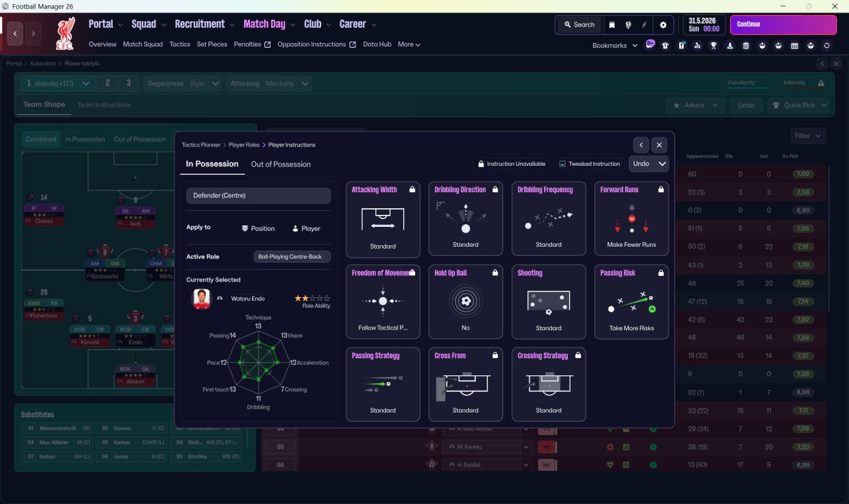
Task: Open the Set Pieces submenu item
Action: [212, 44]
